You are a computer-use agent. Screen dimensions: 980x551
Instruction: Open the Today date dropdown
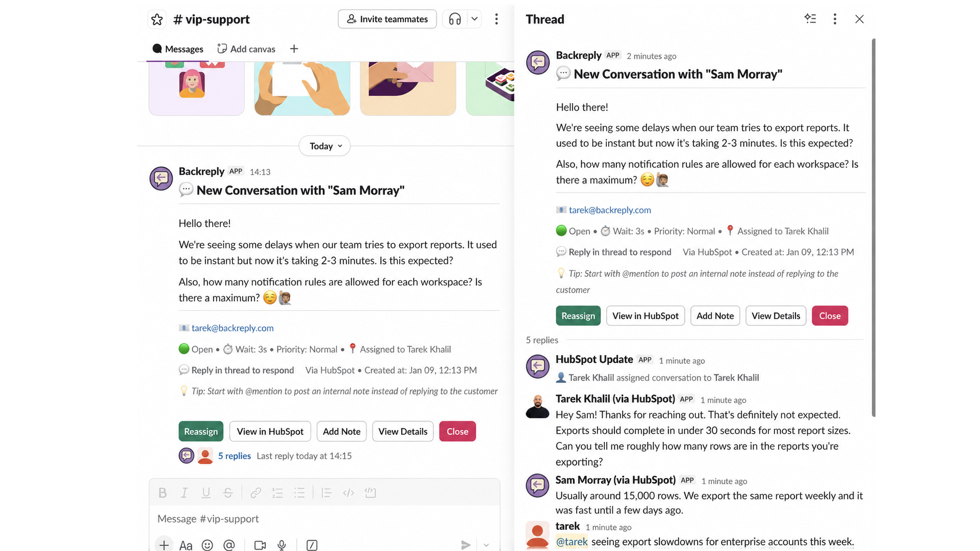[325, 146]
